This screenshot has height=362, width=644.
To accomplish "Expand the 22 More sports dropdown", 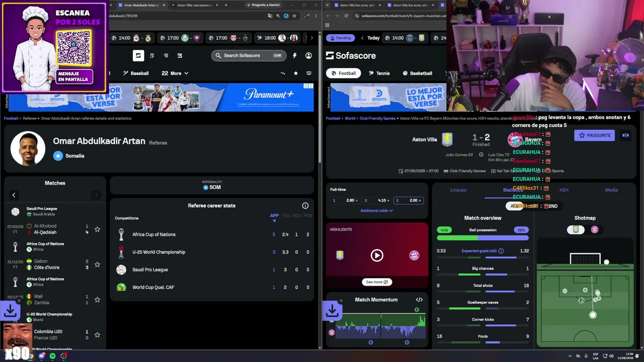I will [175, 73].
